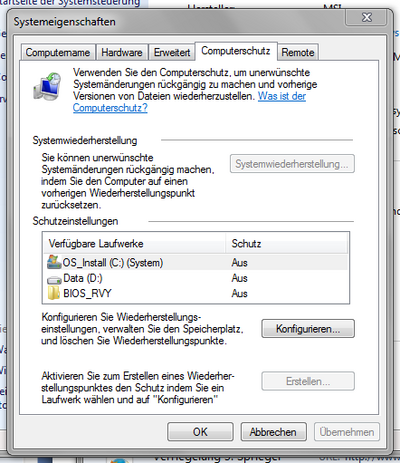Click the Konfigurieren... button
The image size is (400, 463).
[x=308, y=329]
